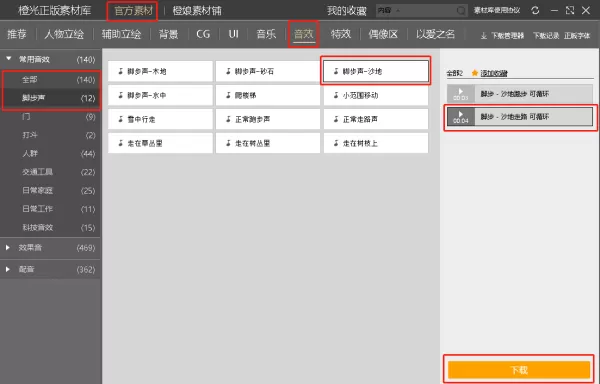Open the UI tab
Image resolution: width=600 pixels, height=384 pixels.
click(233, 34)
